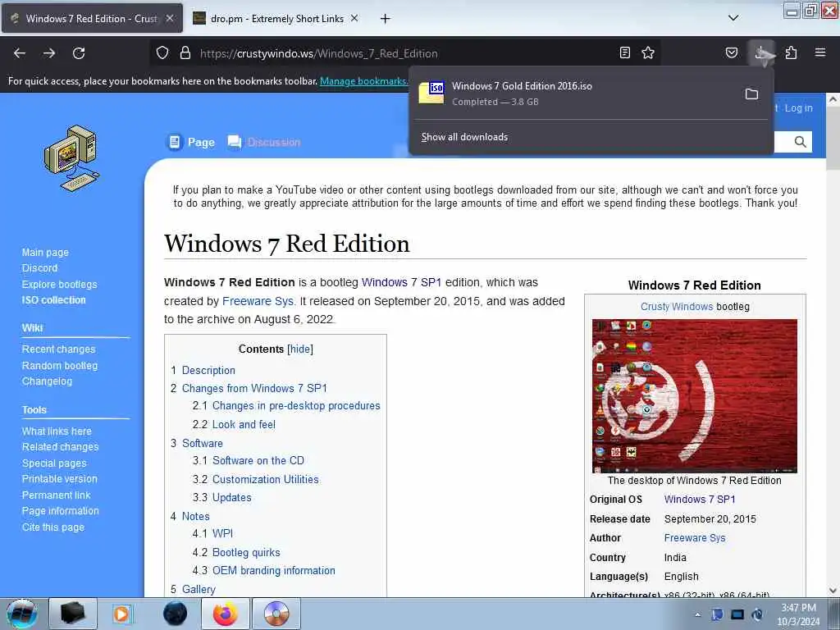The width and height of the screenshot is (840, 630).
Task: Open the red desktop screenshot thumbnail
Action: pos(694,396)
